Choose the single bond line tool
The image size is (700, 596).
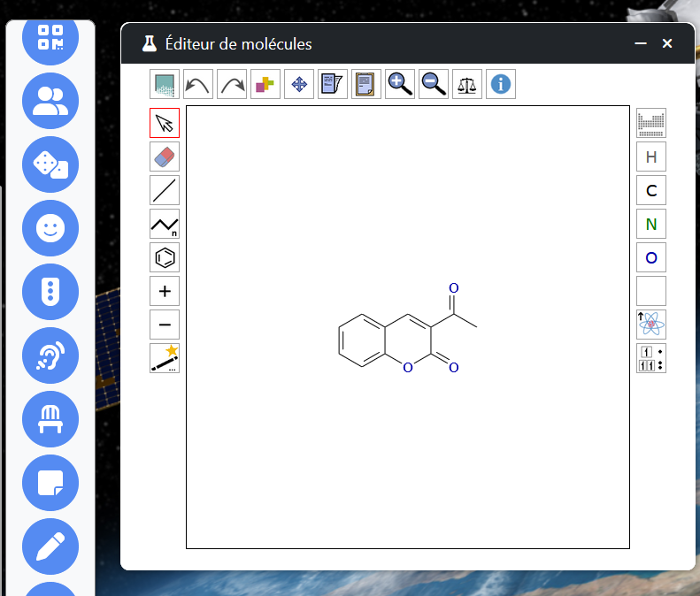point(165,190)
